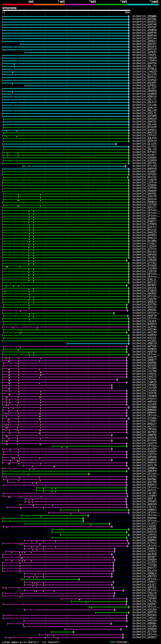Click the cyan ~100% identity legend segment
The height and width of the screenshot is (644, 161).
143,5
